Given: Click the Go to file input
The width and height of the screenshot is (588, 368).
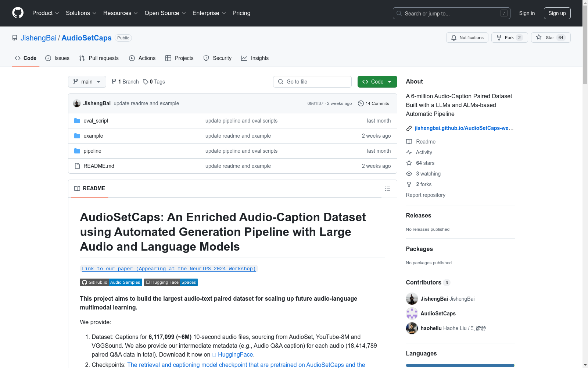Looking at the screenshot, I should point(312,82).
